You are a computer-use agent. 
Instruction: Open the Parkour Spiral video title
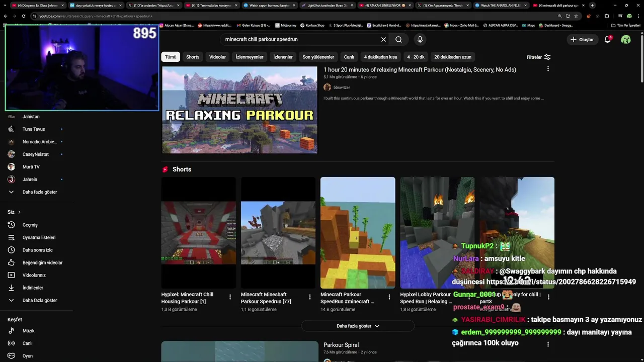pos(341,345)
